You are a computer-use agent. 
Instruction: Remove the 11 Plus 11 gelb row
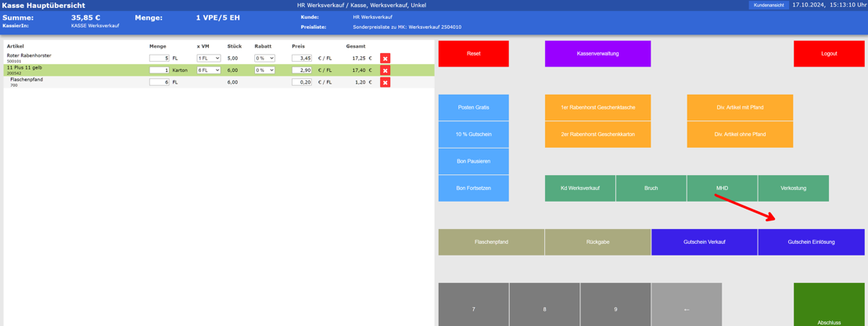385,70
